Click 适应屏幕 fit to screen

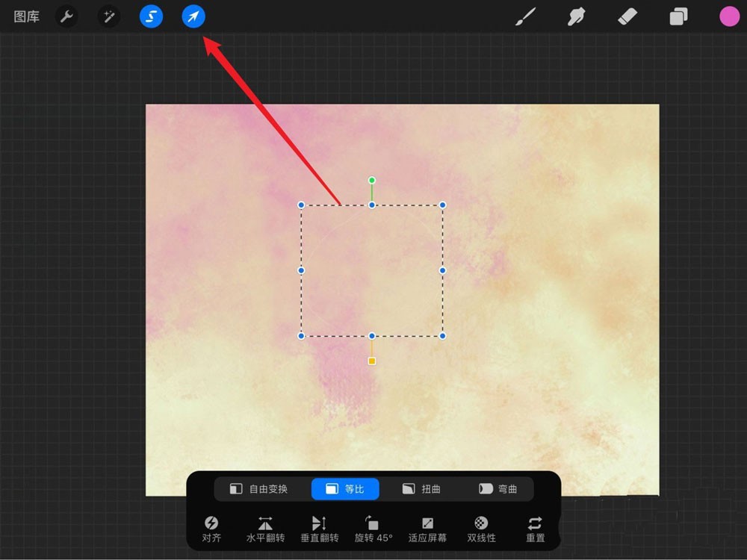[x=427, y=529]
